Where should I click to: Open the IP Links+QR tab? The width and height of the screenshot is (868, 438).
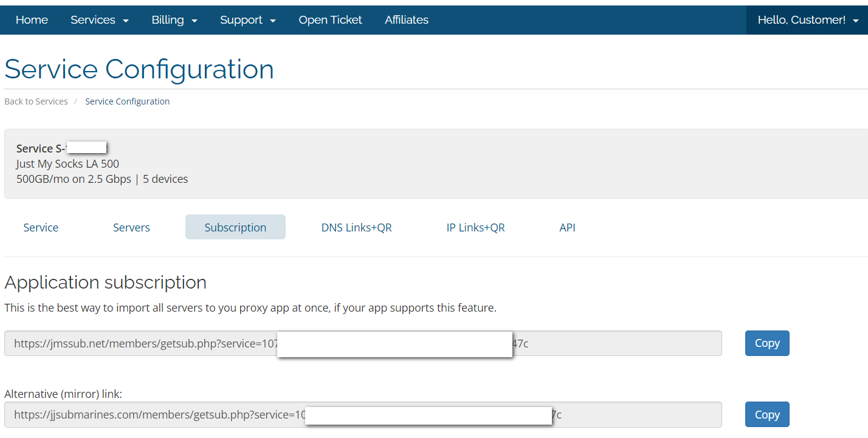click(475, 227)
